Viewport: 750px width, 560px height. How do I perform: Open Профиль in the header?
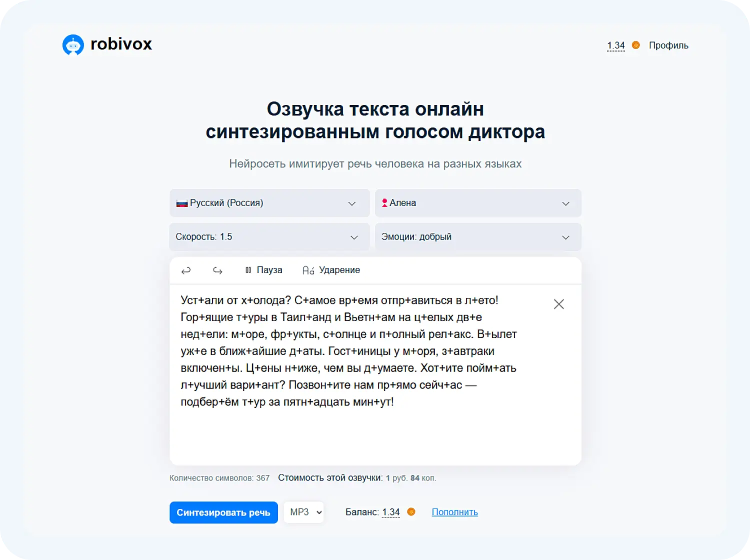point(668,45)
